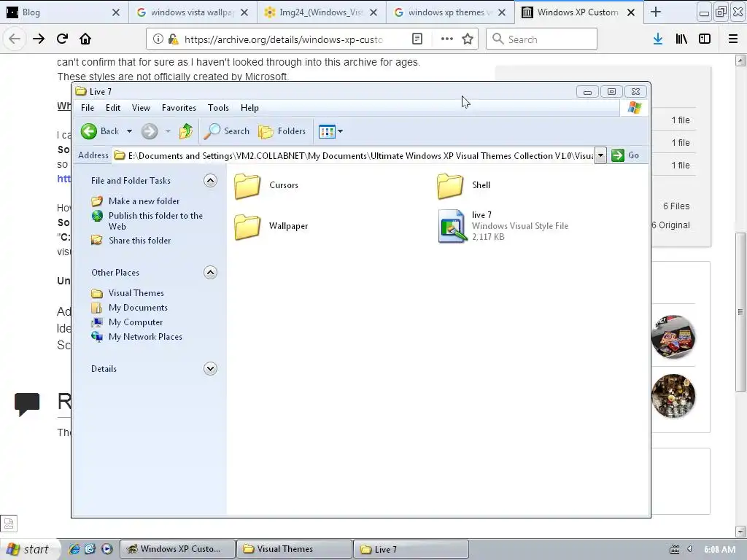Image resolution: width=747 pixels, height=560 pixels.
Task: Open My Network Places link
Action: coord(145,337)
